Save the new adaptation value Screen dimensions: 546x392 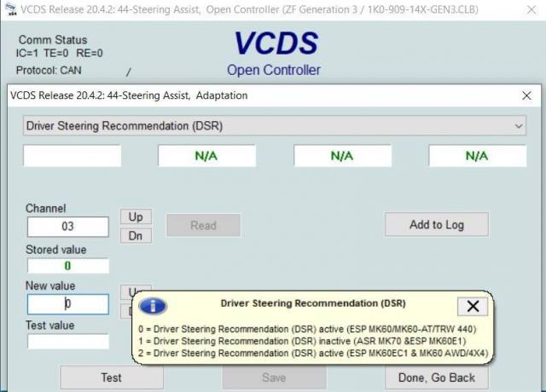coord(274,378)
